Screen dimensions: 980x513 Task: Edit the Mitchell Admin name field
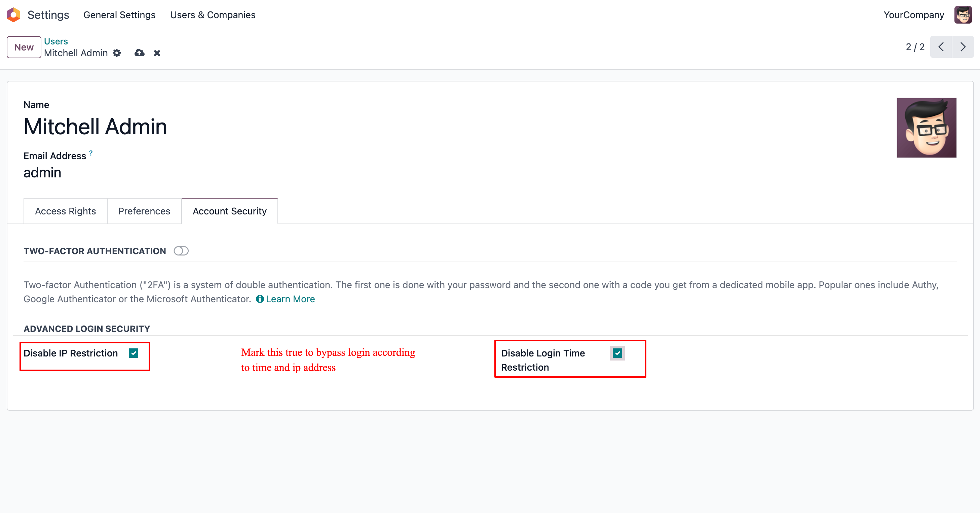pos(96,127)
